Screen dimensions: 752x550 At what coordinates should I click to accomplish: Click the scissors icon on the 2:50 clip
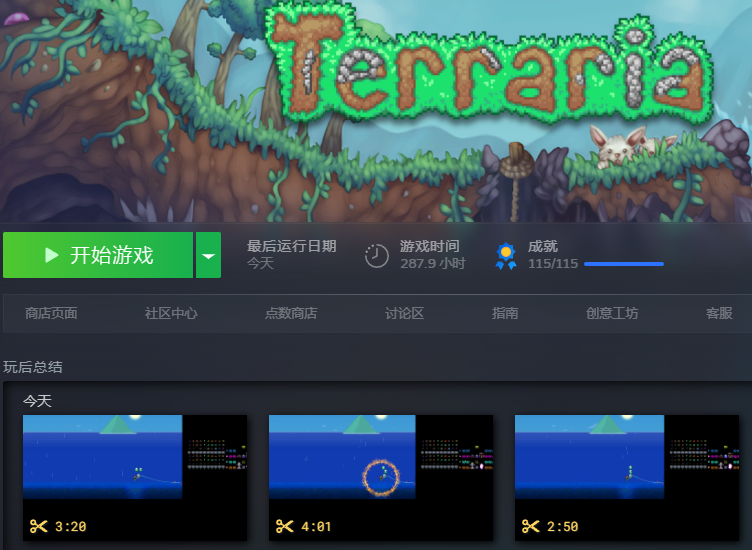click(x=531, y=527)
